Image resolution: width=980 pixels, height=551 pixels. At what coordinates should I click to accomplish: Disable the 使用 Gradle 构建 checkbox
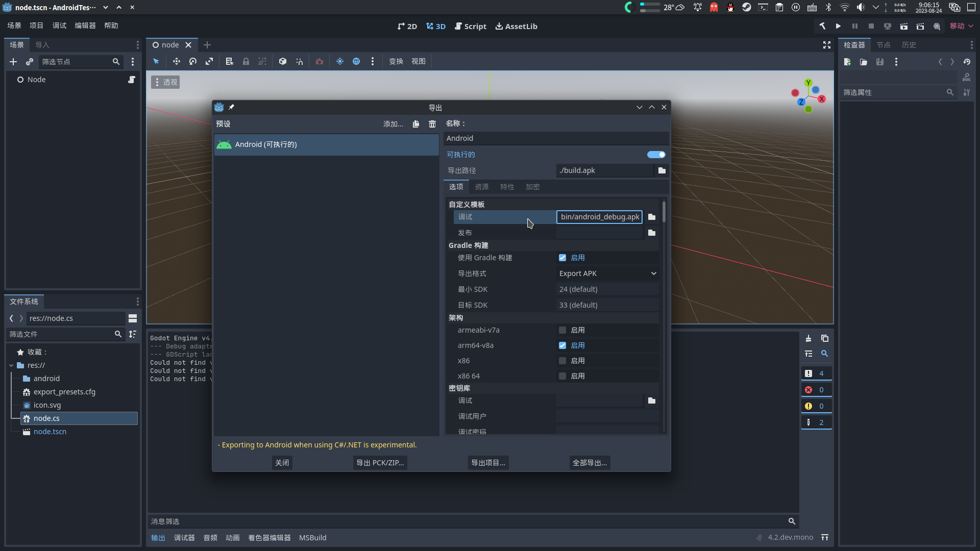(x=562, y=258)
